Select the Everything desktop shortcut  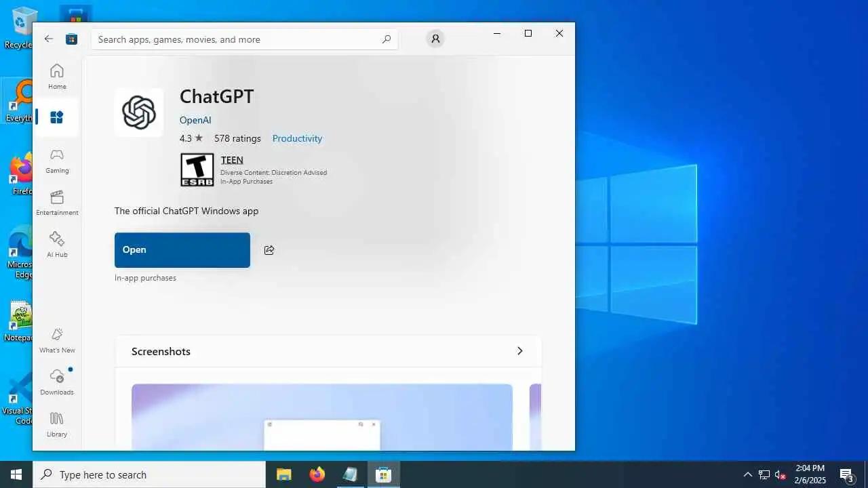[x=18, y=102]
